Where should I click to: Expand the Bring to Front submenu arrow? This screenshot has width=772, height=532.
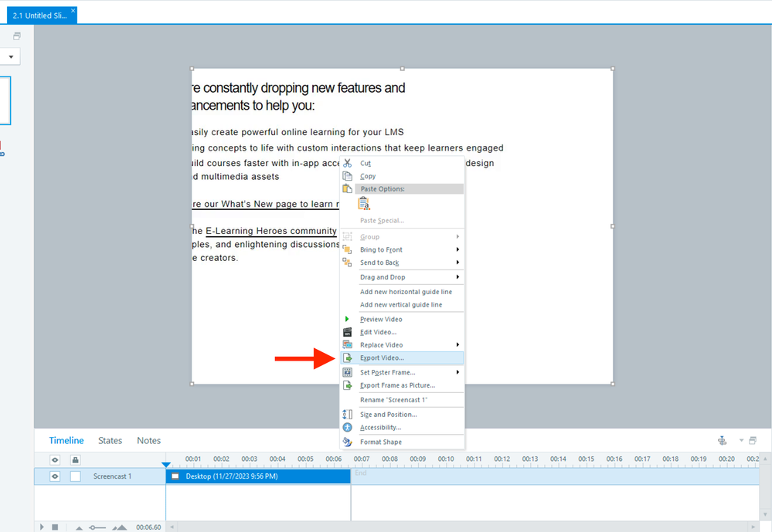click(x=458, y=249)
